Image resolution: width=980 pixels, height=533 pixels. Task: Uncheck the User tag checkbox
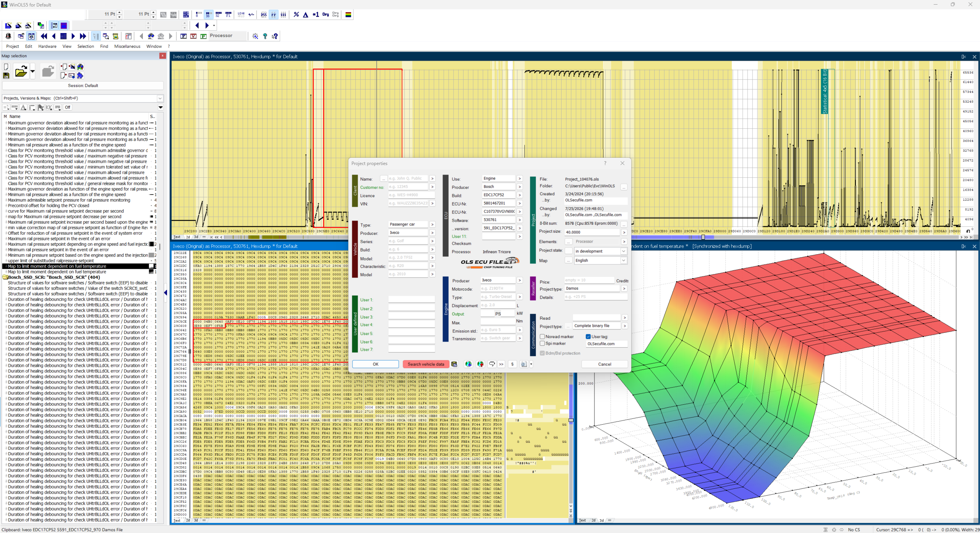point(588,337)
